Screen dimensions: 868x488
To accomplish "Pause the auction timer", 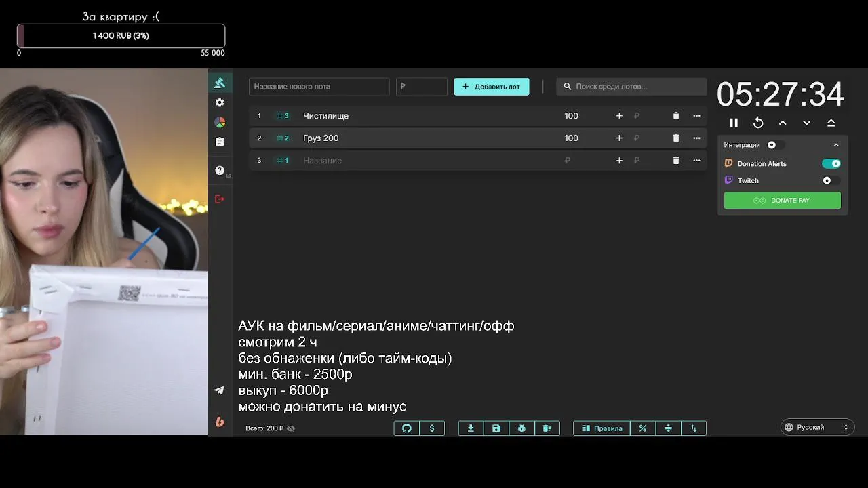I will coord(734,123).
